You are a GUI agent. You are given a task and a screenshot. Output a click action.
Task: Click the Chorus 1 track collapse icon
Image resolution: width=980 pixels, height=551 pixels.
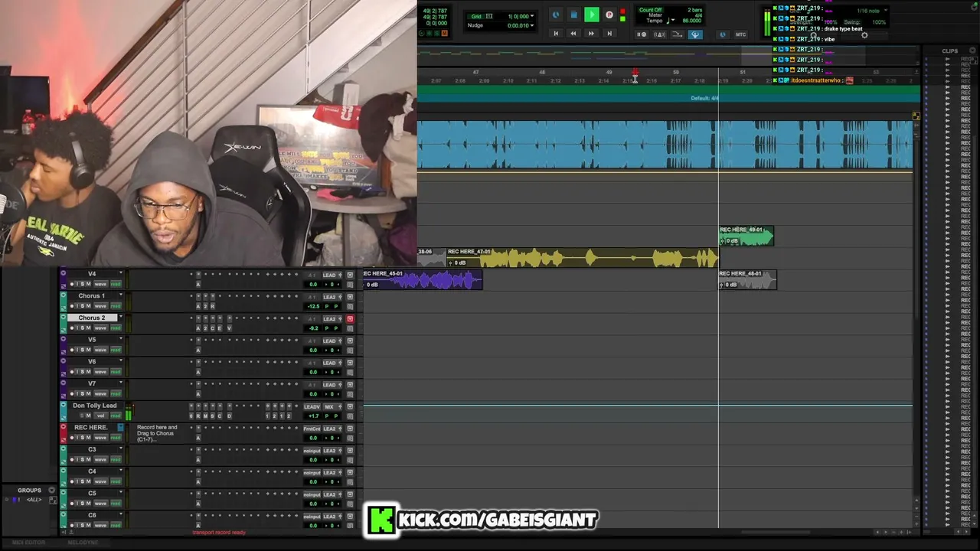point(63,296)
